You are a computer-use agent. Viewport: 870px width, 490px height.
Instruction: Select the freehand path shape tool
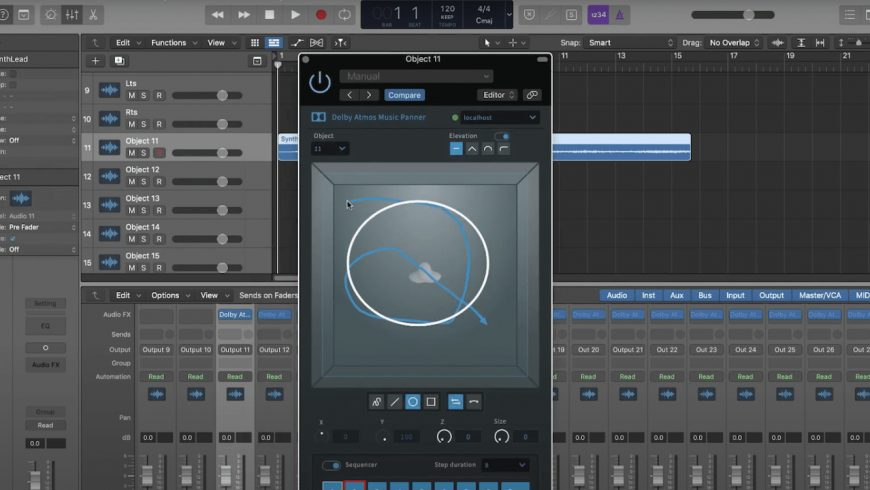coord(376,402)
